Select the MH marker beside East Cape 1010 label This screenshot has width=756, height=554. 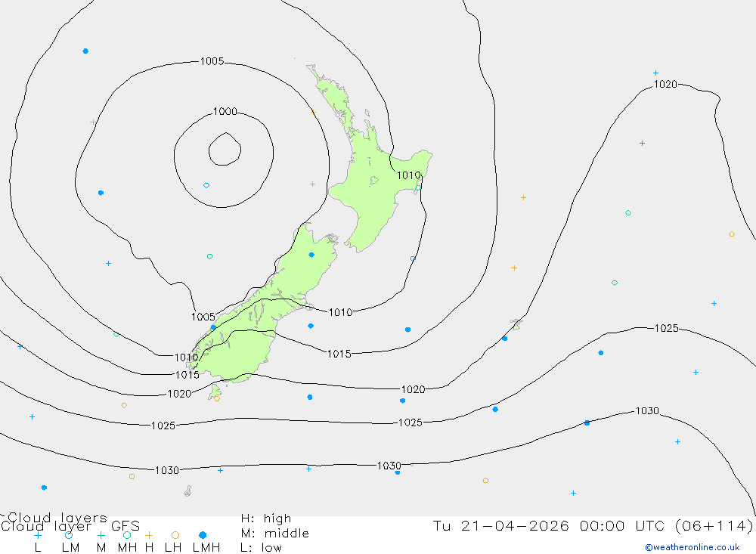pos(418,187)
